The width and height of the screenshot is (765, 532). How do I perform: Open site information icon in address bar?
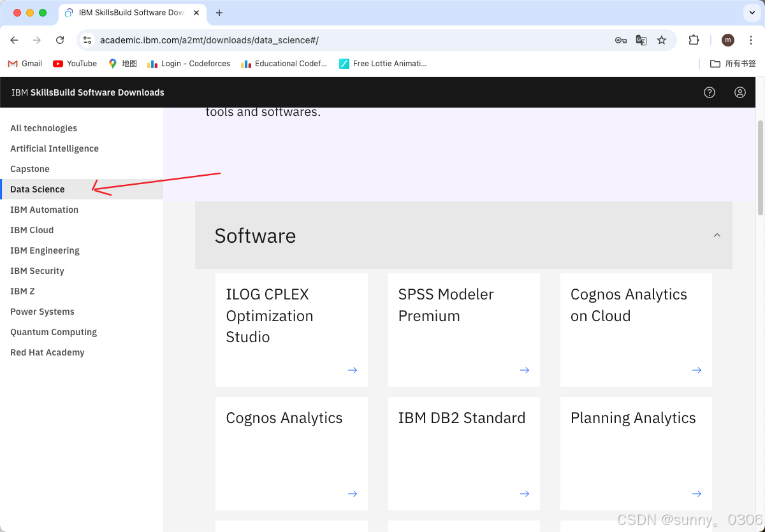coord(88,40)
